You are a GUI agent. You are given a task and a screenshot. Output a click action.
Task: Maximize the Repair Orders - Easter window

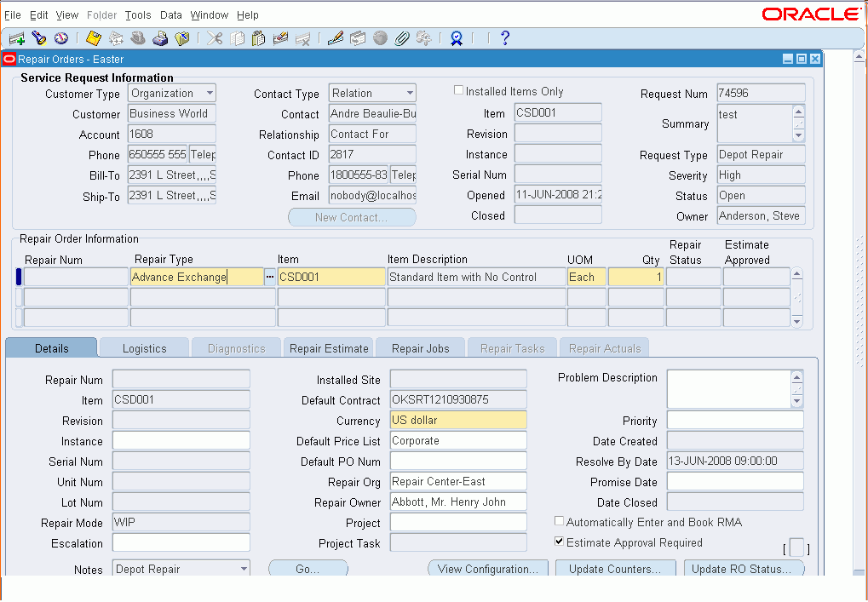tap(801, 59)
